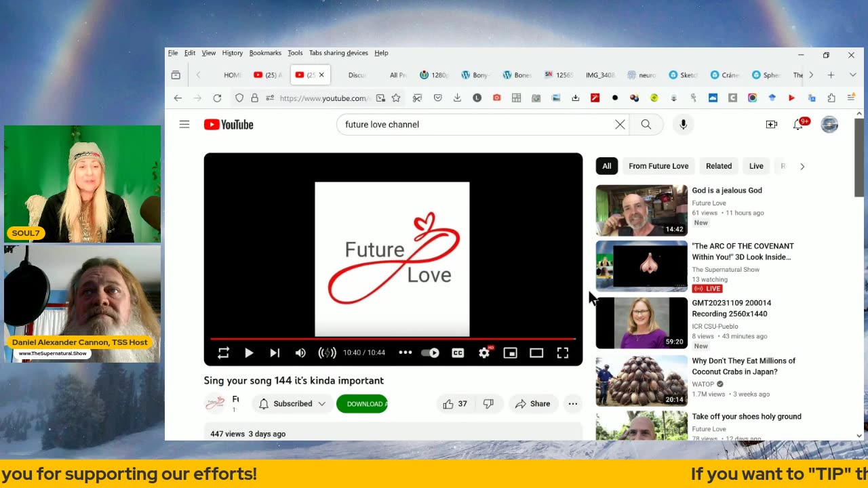Open the three-dot player options

pos(405,352)
